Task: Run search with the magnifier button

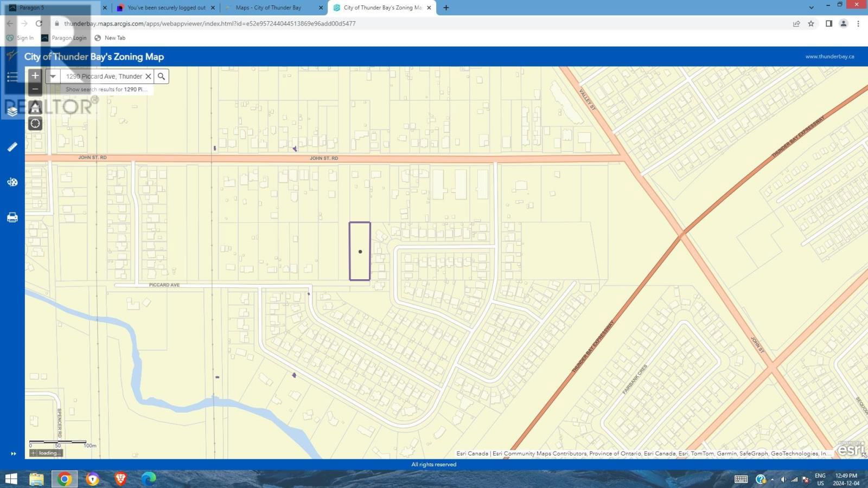Action: coord(161,76)
